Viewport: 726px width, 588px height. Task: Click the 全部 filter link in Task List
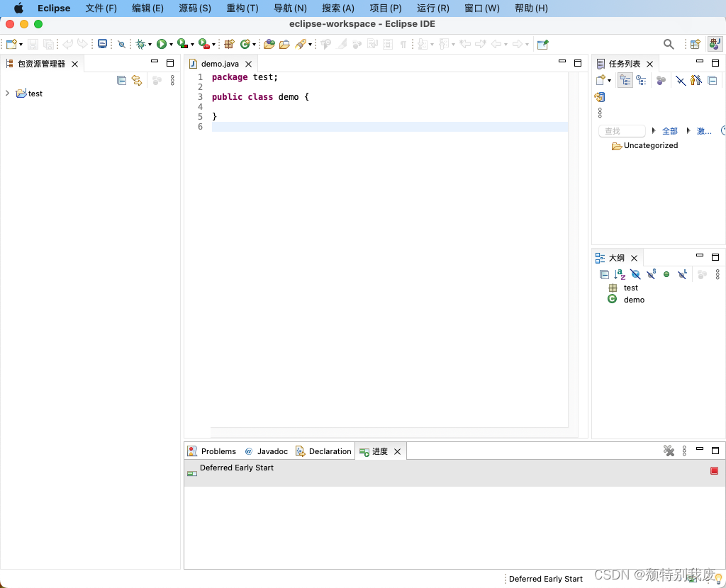pos(669,131)
